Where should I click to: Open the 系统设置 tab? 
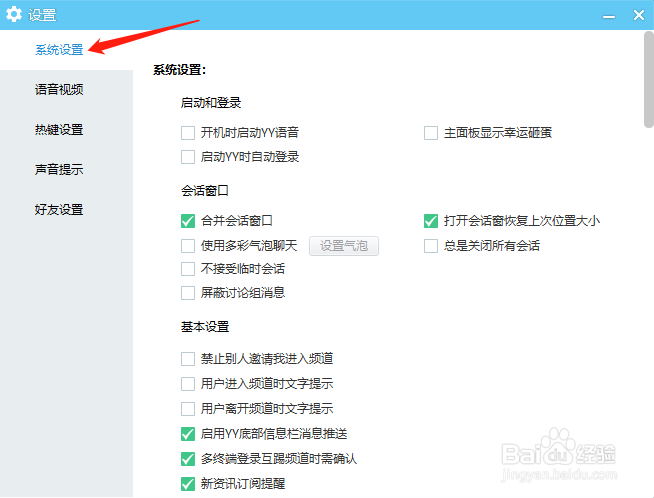(59, 50)
